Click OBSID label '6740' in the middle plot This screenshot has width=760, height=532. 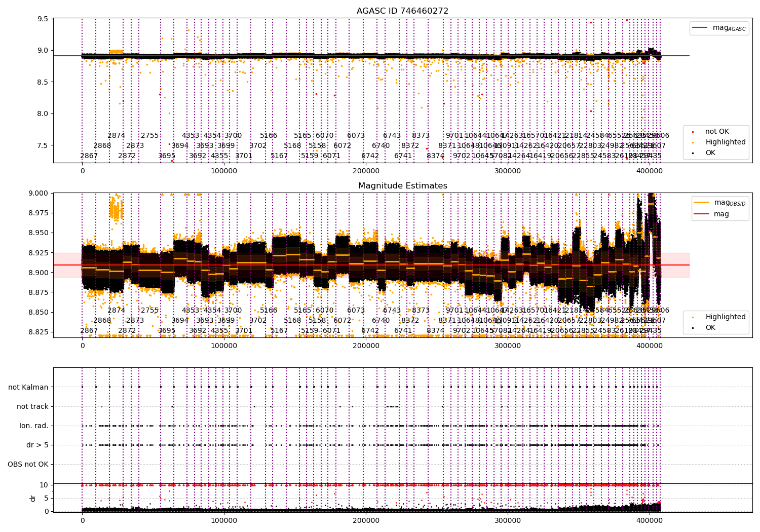point(381,320)
